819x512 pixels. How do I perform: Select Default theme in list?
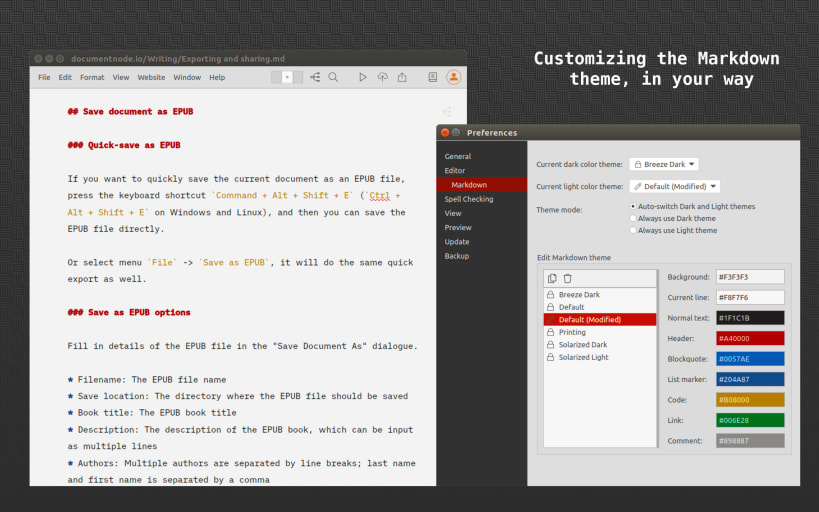[600, 307]
